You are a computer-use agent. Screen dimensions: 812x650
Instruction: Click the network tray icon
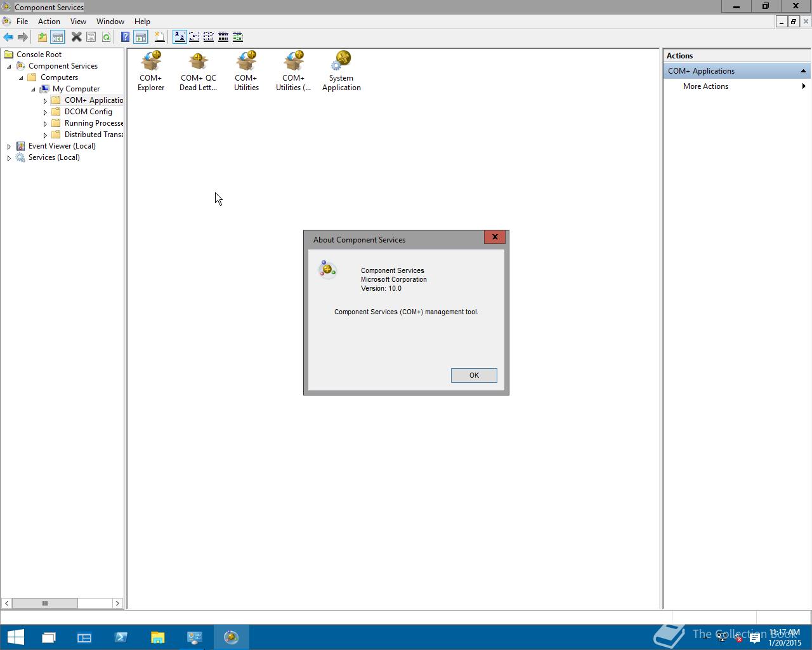[x=723, y=638]
